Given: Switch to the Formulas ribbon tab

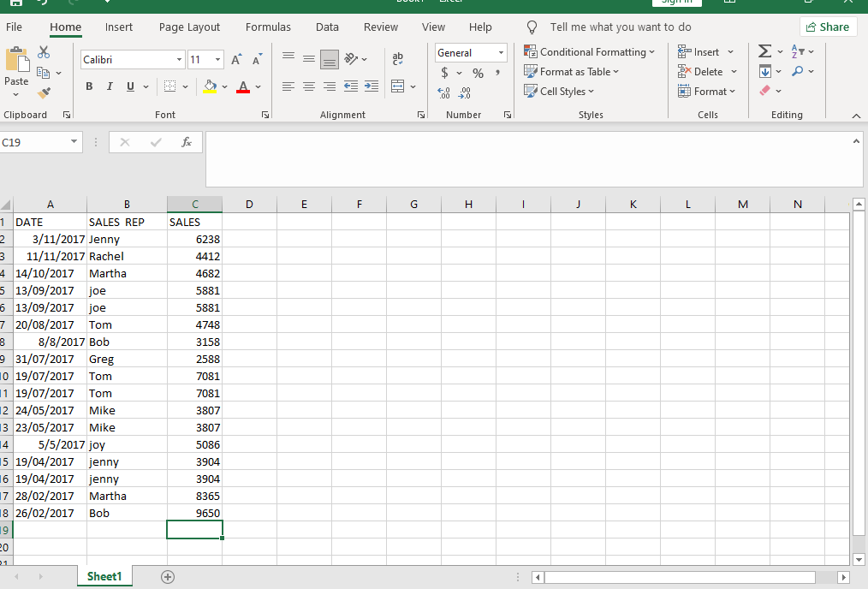Looking at the screenshot, I should [268, 27].
